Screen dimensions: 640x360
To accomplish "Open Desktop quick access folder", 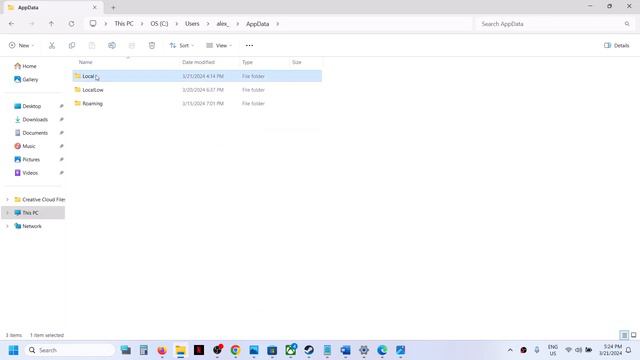I will 28,106.
